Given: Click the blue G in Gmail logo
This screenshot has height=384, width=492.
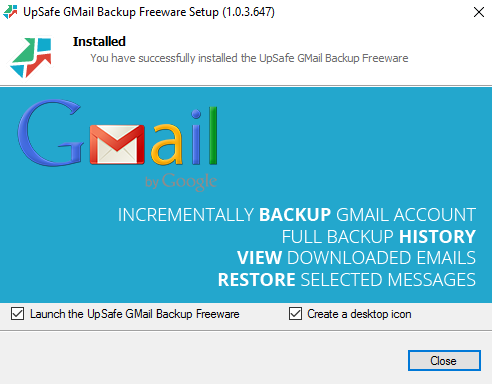Looking at the screenshot, I should click(x=50, y=133).
